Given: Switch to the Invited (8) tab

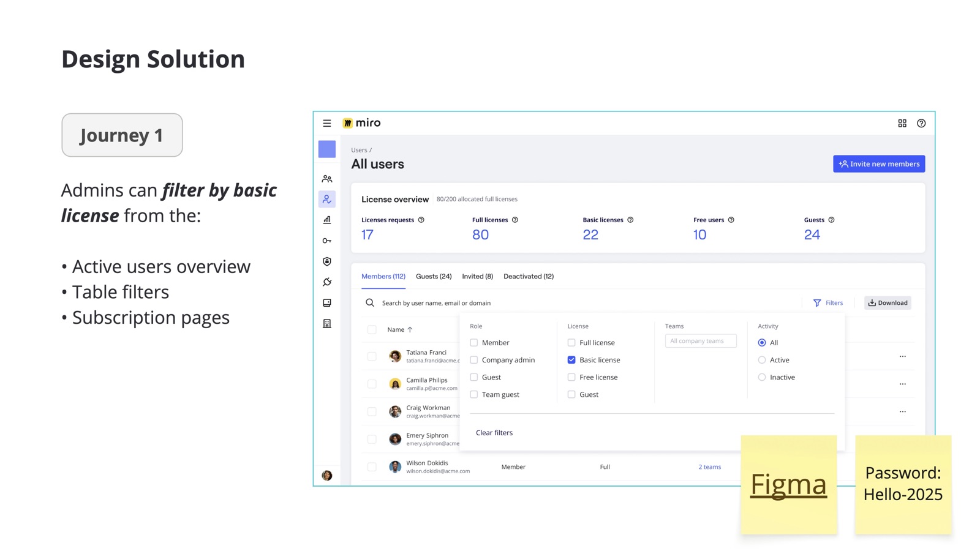Looking at the screenshot, I should point(478,276).
